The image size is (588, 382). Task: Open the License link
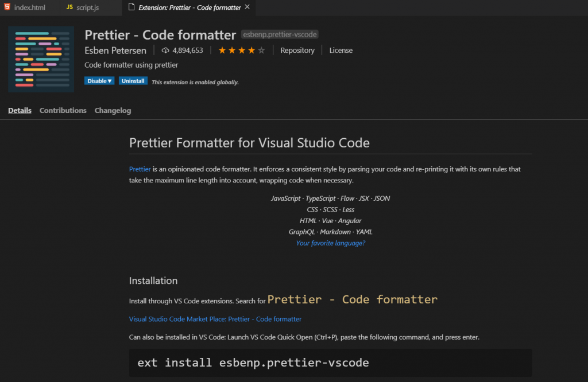click(x=341, y=50)
